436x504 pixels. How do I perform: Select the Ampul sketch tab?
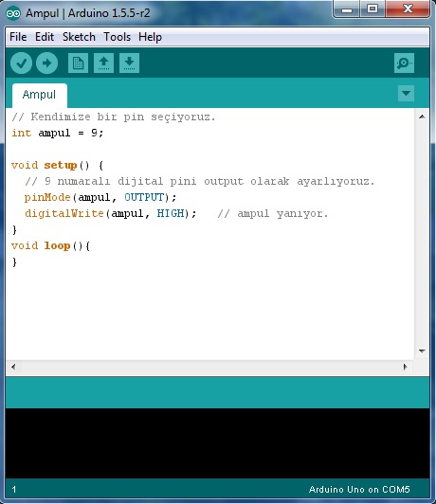point(40,95)
